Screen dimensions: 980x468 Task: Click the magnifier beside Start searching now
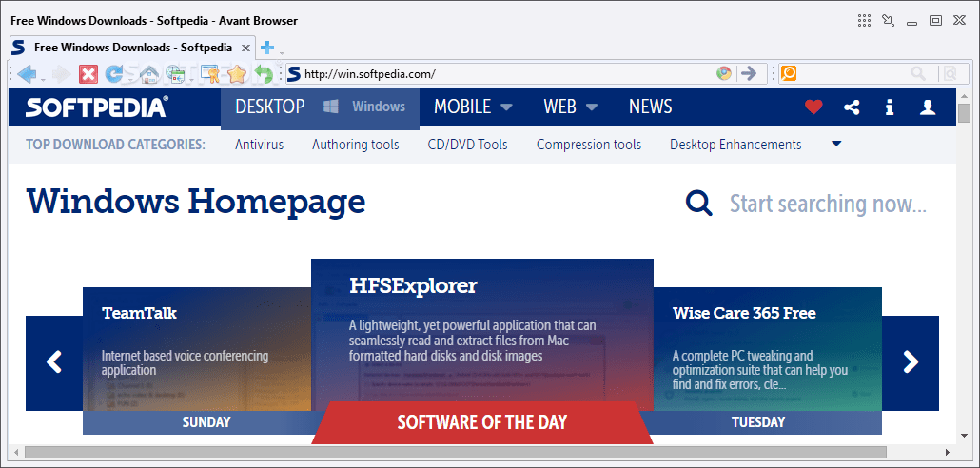tap(698, 203)
